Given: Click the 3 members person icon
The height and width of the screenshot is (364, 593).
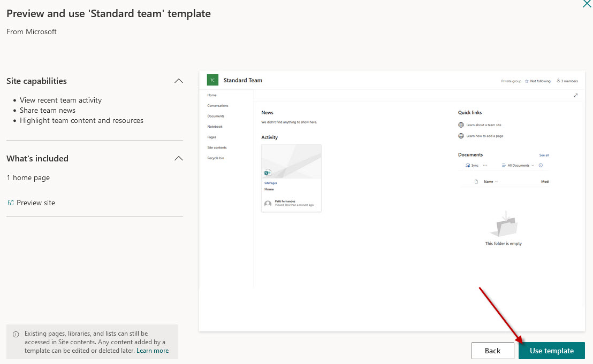Looking at the screenshot, I should [x=558, y=81].
